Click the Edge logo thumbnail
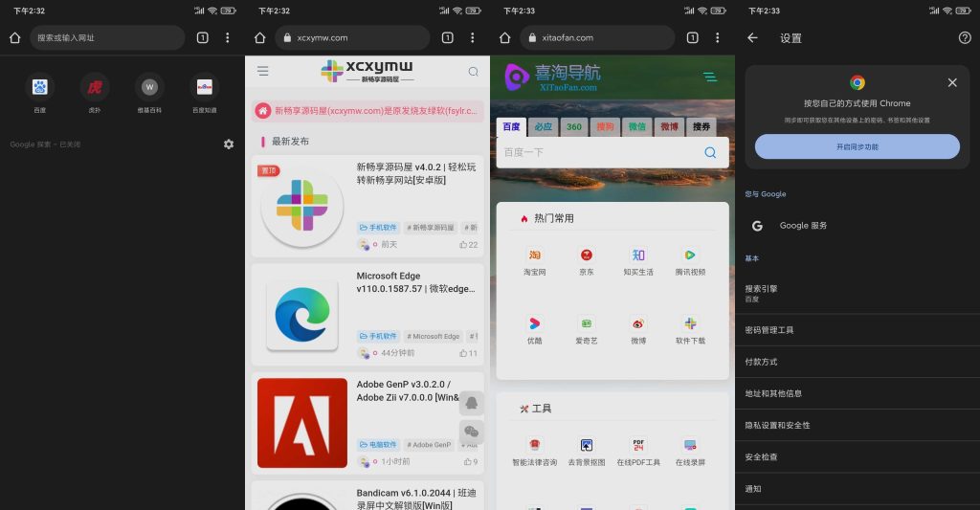The width and height of the screenshot is (980, 510). 302,315
